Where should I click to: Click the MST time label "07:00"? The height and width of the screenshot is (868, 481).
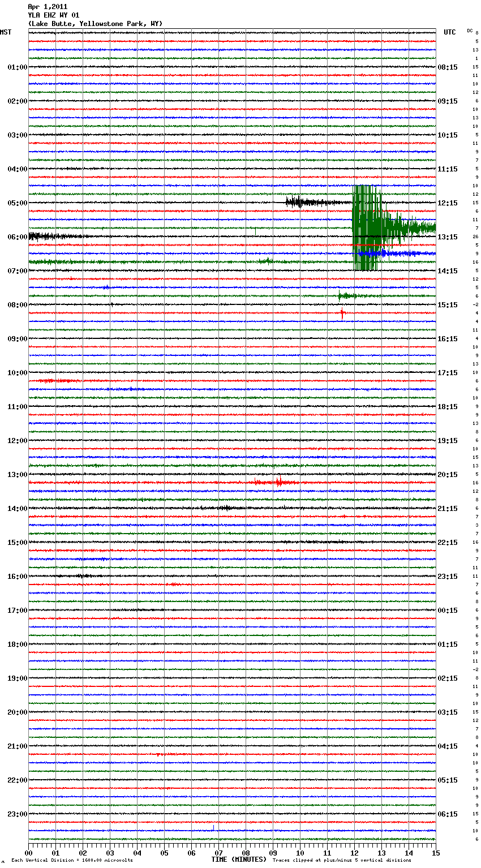[18, 271]
